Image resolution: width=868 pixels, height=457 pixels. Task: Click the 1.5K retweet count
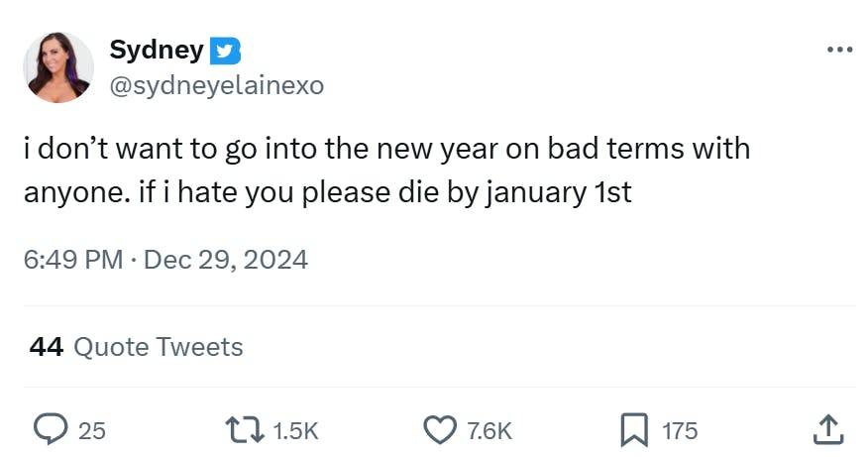295,430
